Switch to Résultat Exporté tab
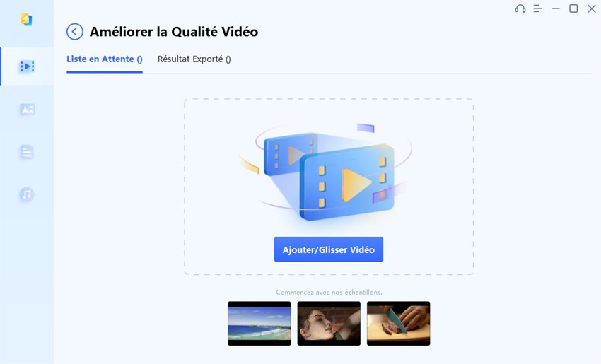Image resolution: width=601 pixels, height=364 pixels. coord(194,59)
